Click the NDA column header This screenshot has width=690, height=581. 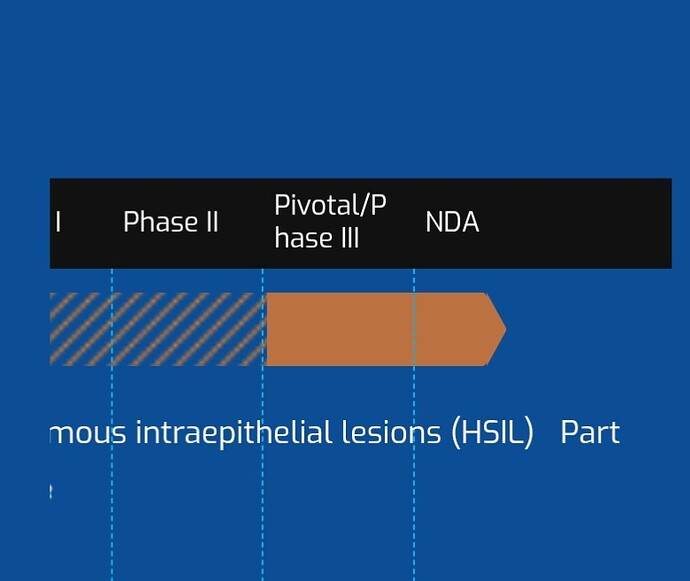tap(452, 222)
